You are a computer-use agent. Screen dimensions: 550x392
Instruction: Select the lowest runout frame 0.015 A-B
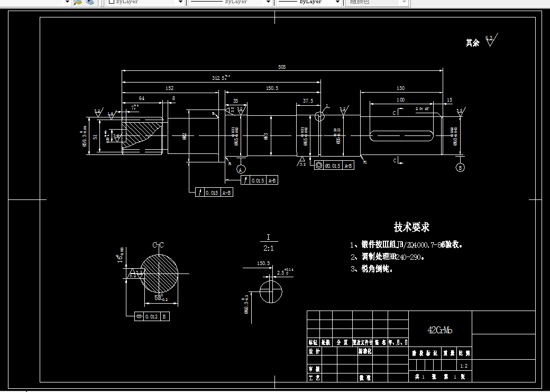214,193
